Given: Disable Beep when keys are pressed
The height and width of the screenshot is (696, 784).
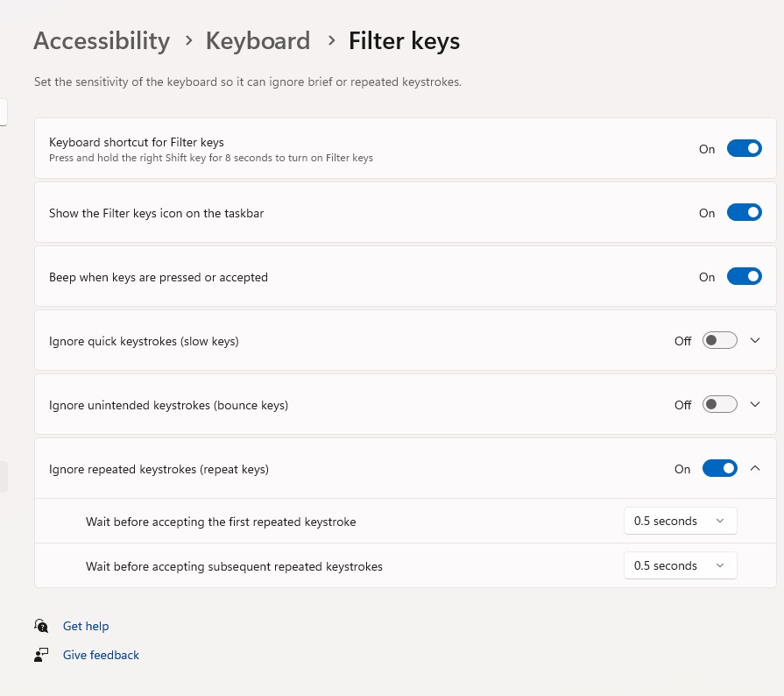Looking at the screenshot, I should pyautogui.click(x=744, y=277).
